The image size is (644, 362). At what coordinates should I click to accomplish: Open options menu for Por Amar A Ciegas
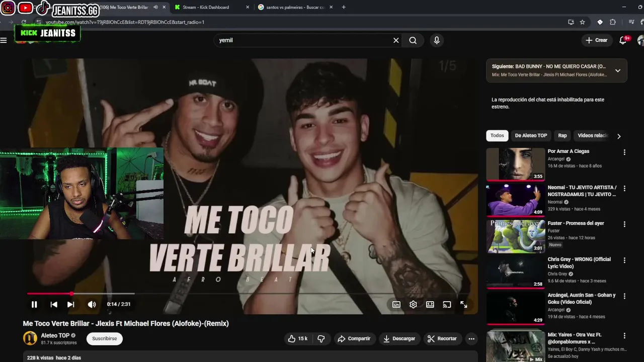624,152
